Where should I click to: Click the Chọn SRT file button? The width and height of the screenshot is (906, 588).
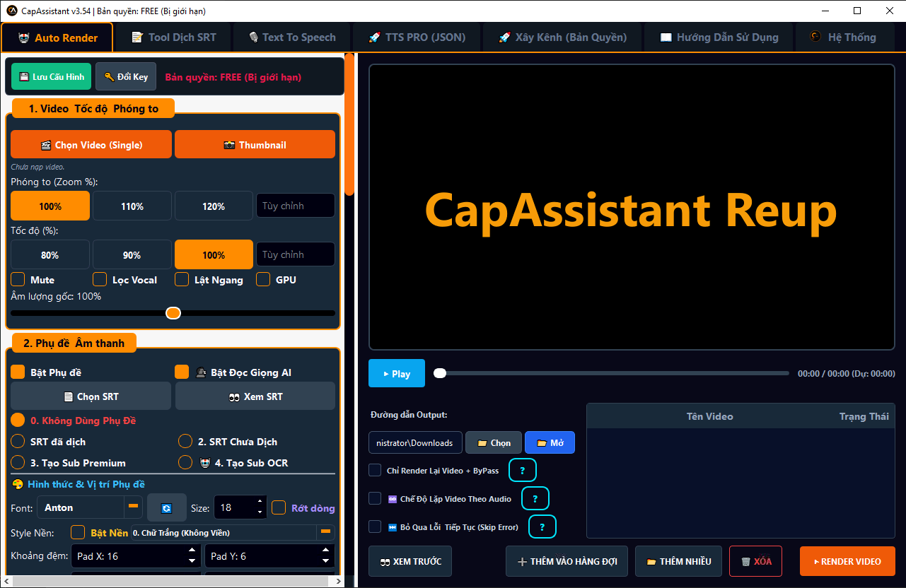[x=91, y=396]
